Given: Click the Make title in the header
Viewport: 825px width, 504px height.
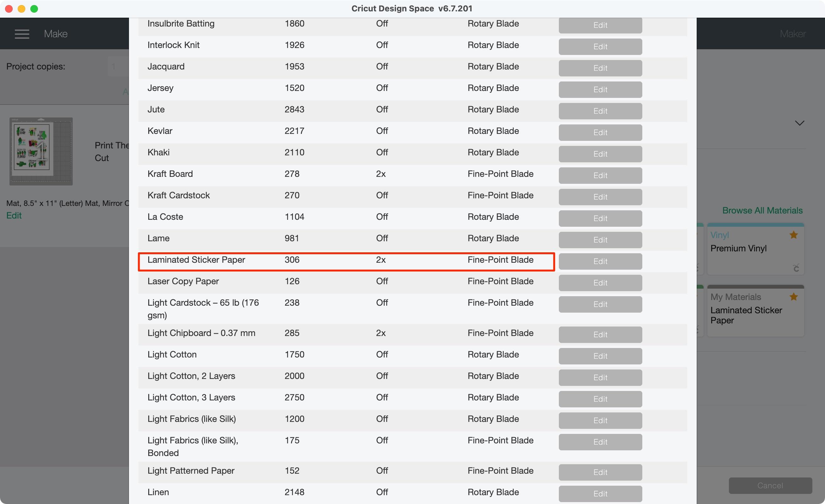Looking at the screenshot, I should [x=56, y=34].
